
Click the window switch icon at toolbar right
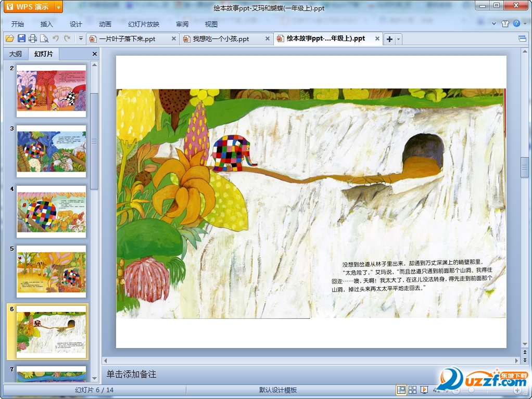point(523,38)
